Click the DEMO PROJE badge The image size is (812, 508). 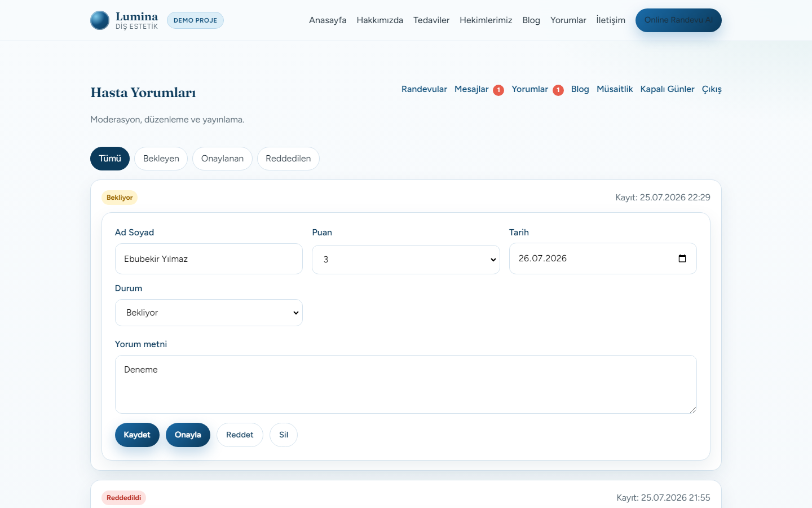[x=195, y=20]
